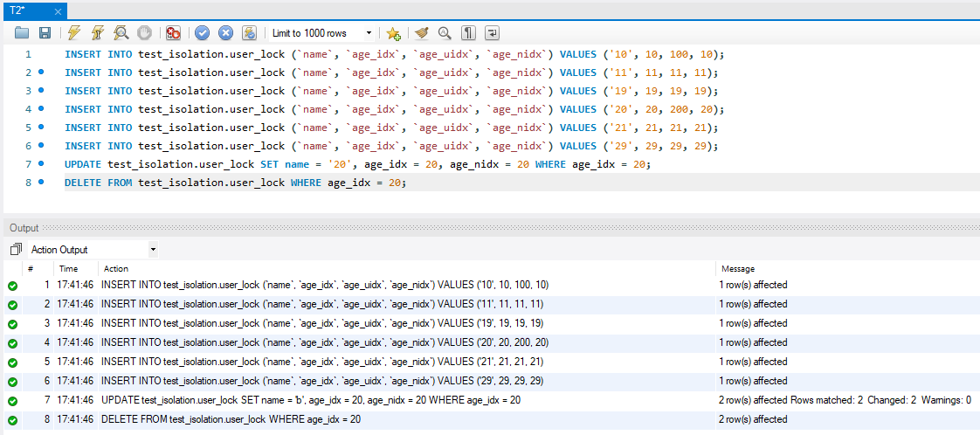Image resolution: width=980 pixels, height=435 pixels.
Task: Toggle the auto-commit mode icon
Action: pyautogui.click(x=250, y=33)
